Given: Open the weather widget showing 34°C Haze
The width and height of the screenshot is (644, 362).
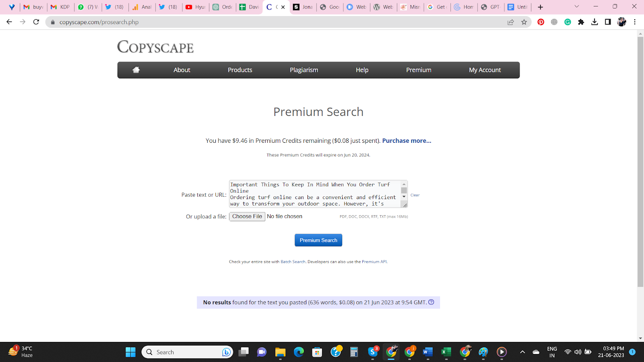Looking at the screenshot, I should (x=20, y=352).
